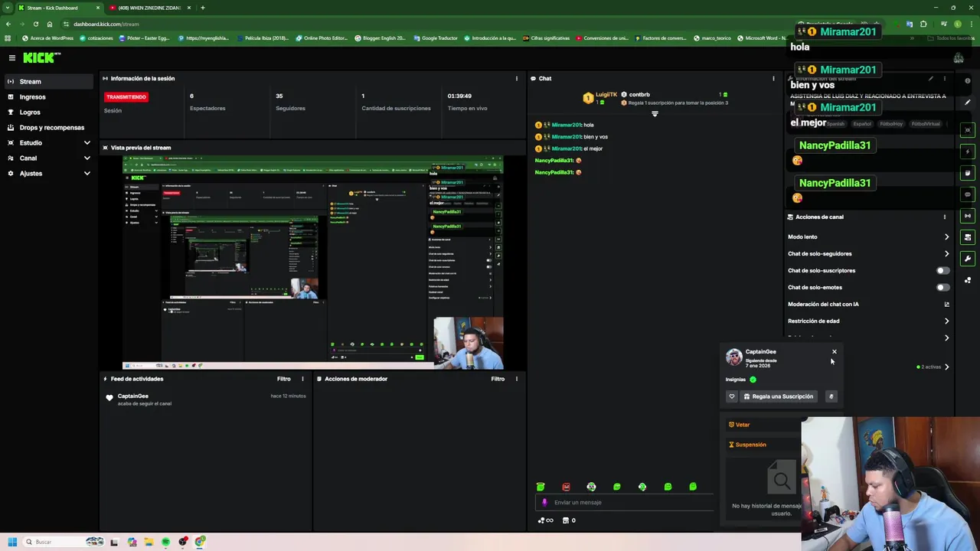Open Logros in the sidebar
The width and height of the screenshot is (980, 551).
(x=49, y=112)
